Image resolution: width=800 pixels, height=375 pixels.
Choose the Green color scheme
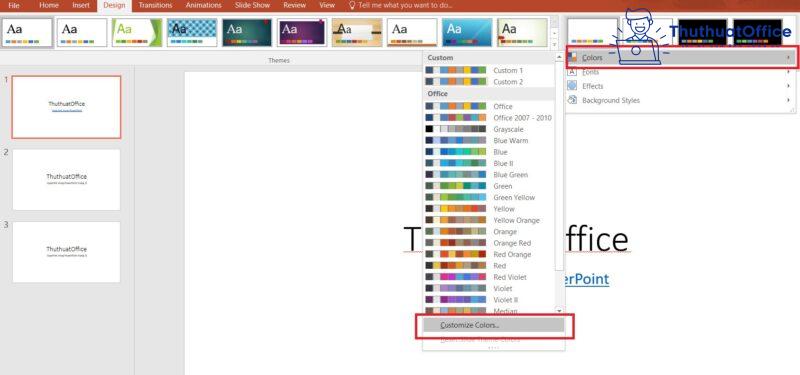tap(489, 186)
